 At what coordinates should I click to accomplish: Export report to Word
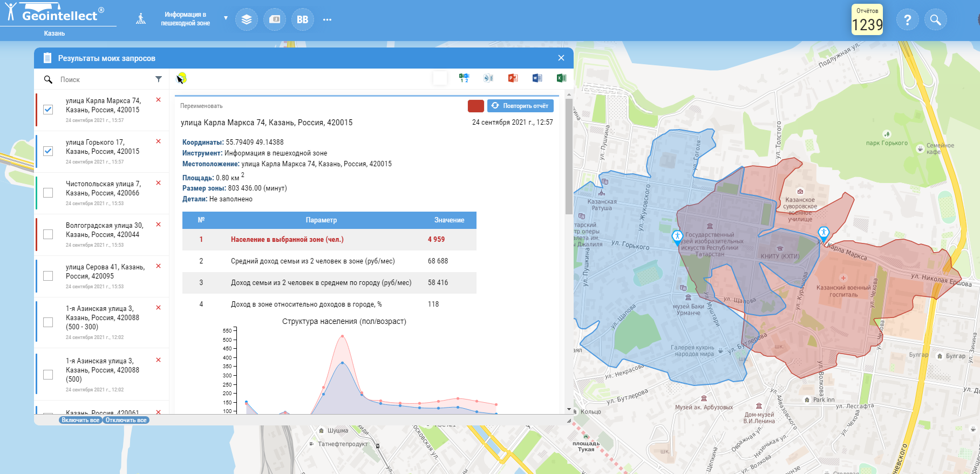(537, 78)
